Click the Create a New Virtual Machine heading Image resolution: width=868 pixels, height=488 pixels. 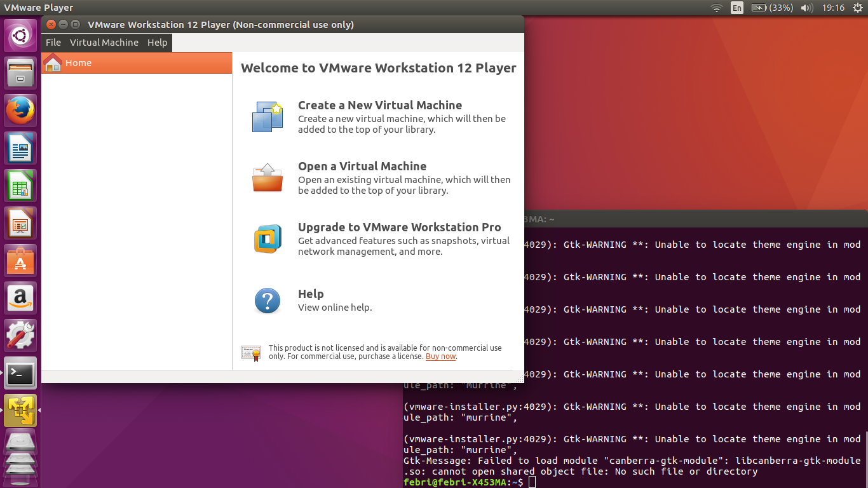[380, 105]
